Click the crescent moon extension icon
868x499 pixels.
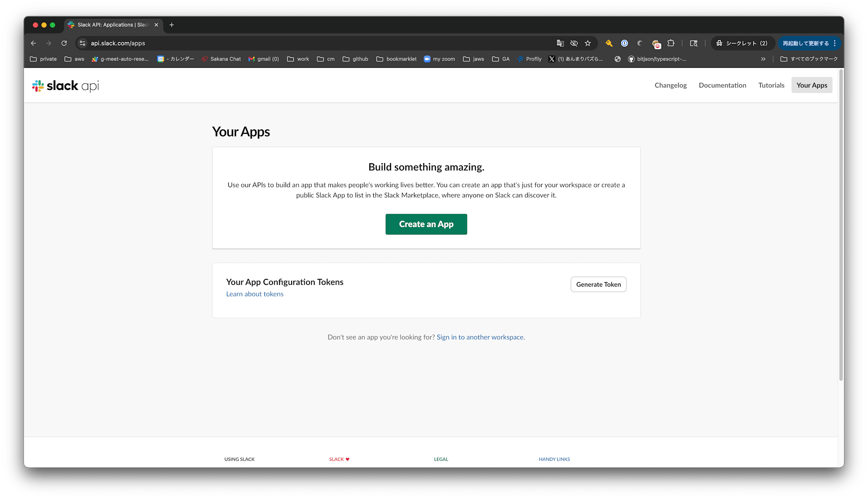[x=640, y=43]
